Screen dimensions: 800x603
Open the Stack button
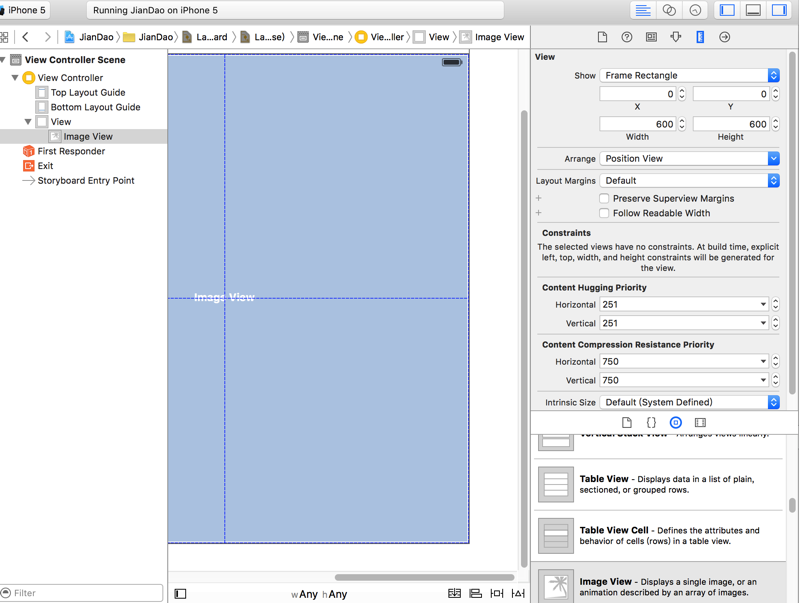(x=454, y=593)
